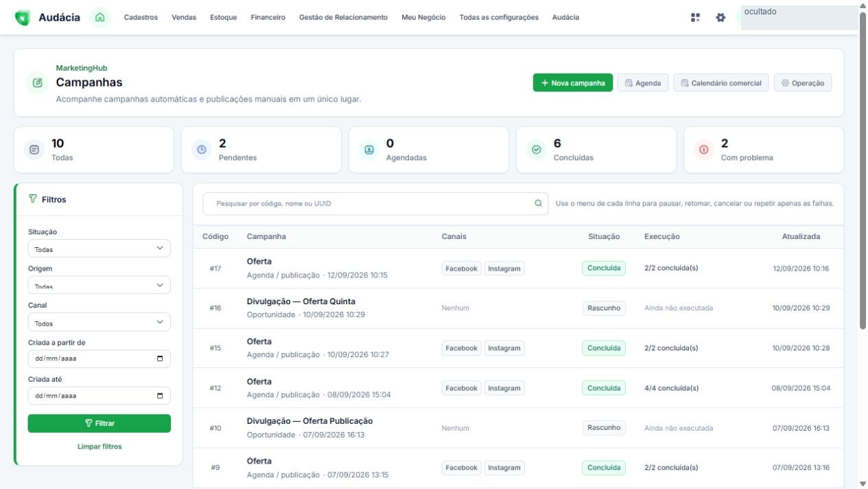Click the Campanhas edit-square icon
The height and width of the screenshot is (489, 868).
click(38, 83)
